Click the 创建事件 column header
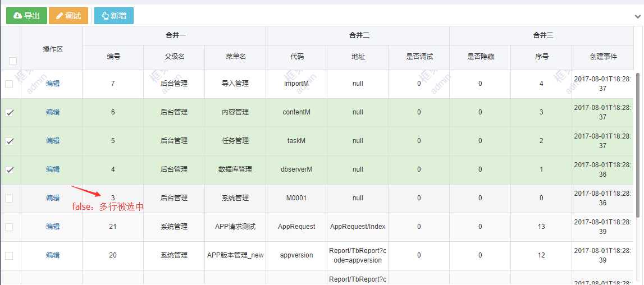 (x=602, y=57)
